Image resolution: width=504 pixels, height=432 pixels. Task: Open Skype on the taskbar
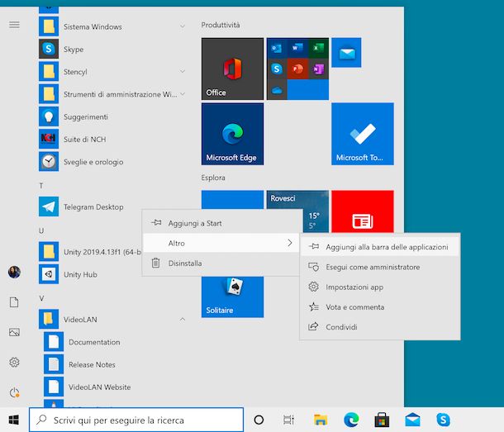click(x=443, y=420)
